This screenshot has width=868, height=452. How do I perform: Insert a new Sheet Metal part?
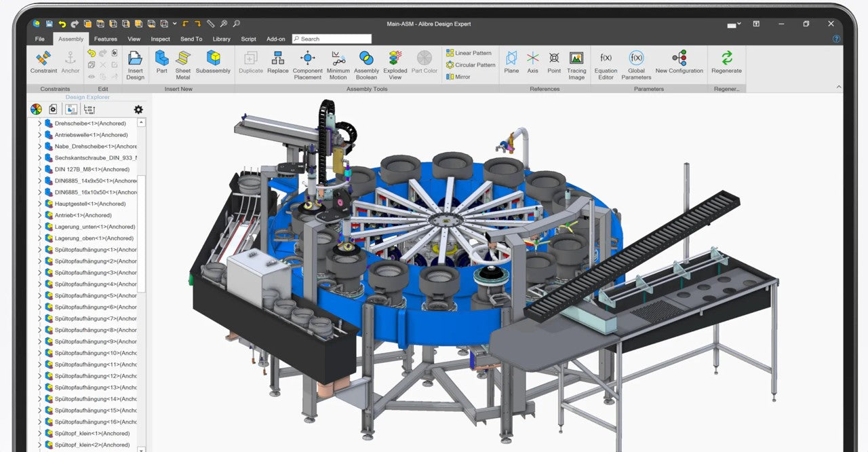183,64
